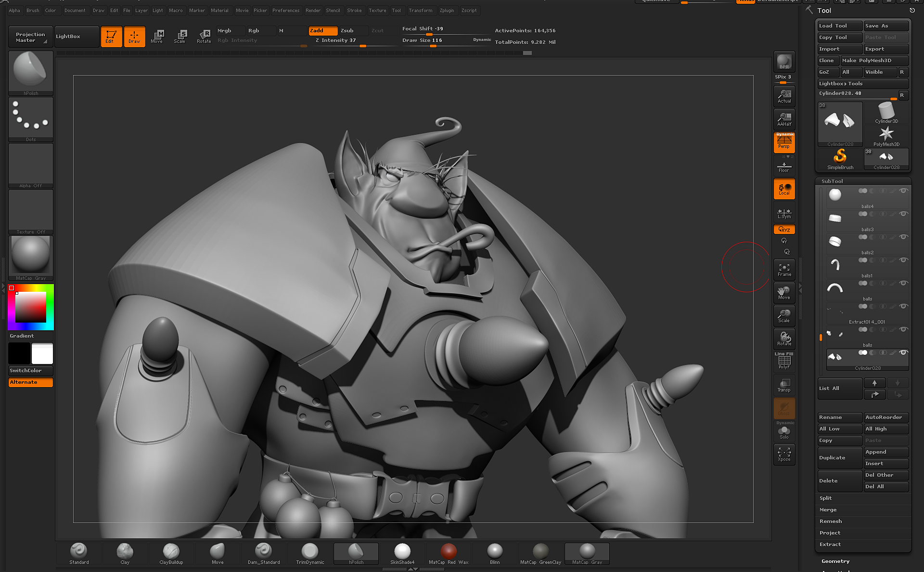
Task: Click the right shelf Move canvas button
Action: pos(784,293)
